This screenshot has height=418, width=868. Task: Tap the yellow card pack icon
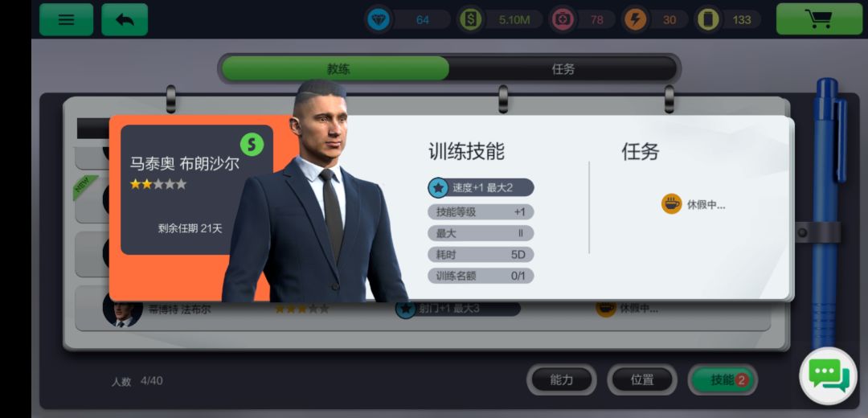[x=708, y=20]
